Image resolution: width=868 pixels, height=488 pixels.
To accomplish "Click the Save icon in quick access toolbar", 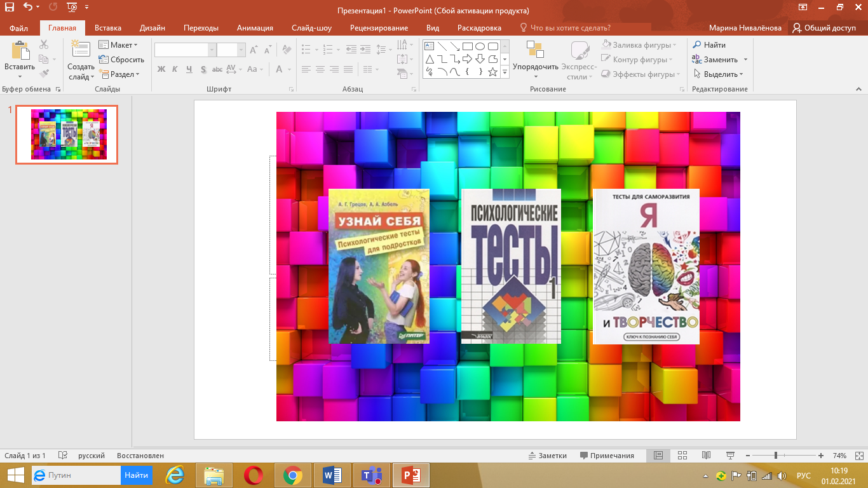I will [x=10, y=8].
